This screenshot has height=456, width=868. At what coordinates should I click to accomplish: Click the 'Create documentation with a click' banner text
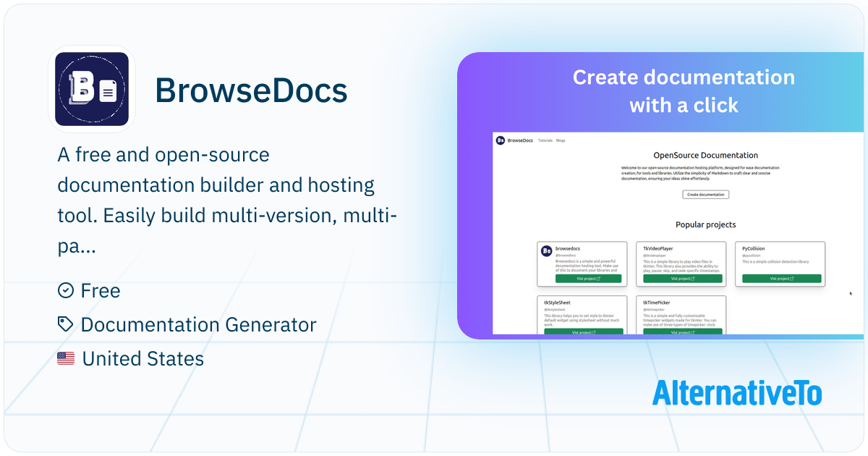pyautogui.click(x=684, y=90)
